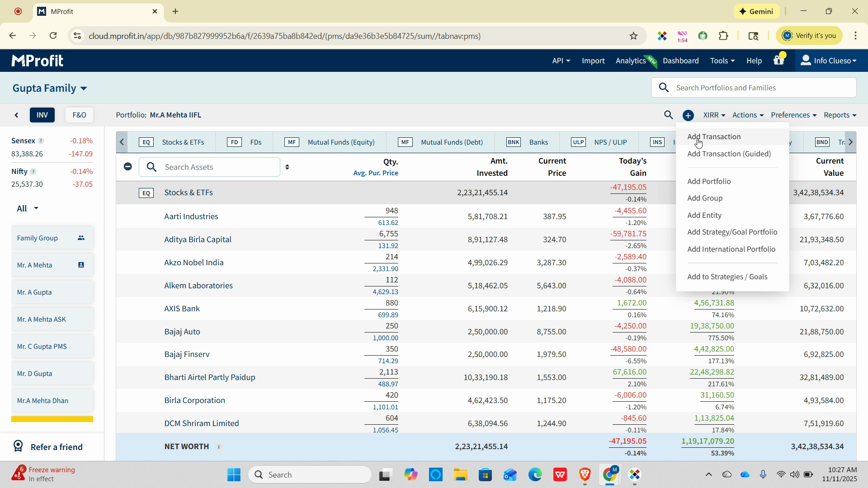The width and height of the screenshot is (868, 488).
Task: Click the blue plus add icon
Action: tap(688, 116)
